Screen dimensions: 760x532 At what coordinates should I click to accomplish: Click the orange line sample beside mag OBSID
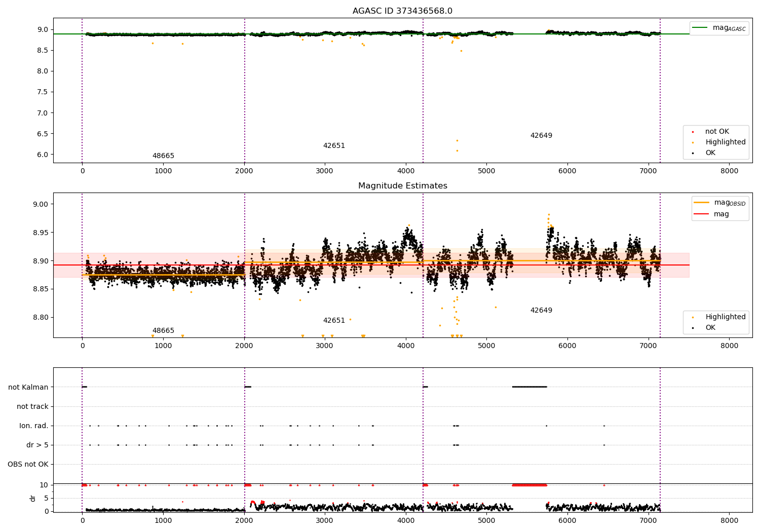701,203
